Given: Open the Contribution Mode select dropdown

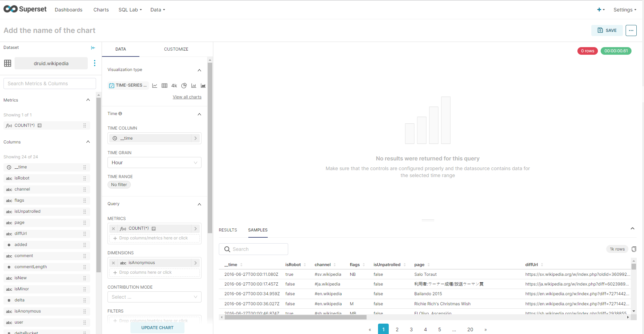Looking at the screenshot, I should [x=154, y=297].
